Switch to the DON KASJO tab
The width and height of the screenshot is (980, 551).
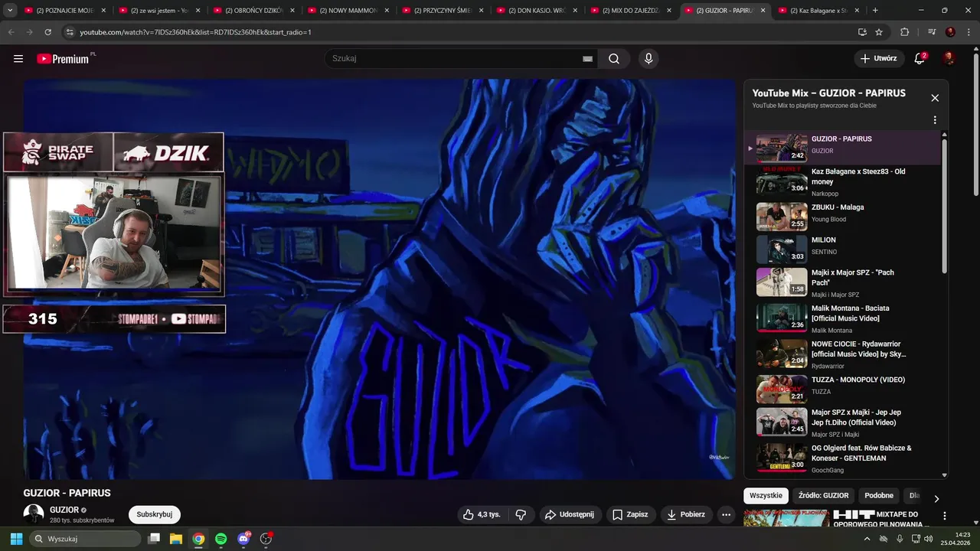pos(536,11)
